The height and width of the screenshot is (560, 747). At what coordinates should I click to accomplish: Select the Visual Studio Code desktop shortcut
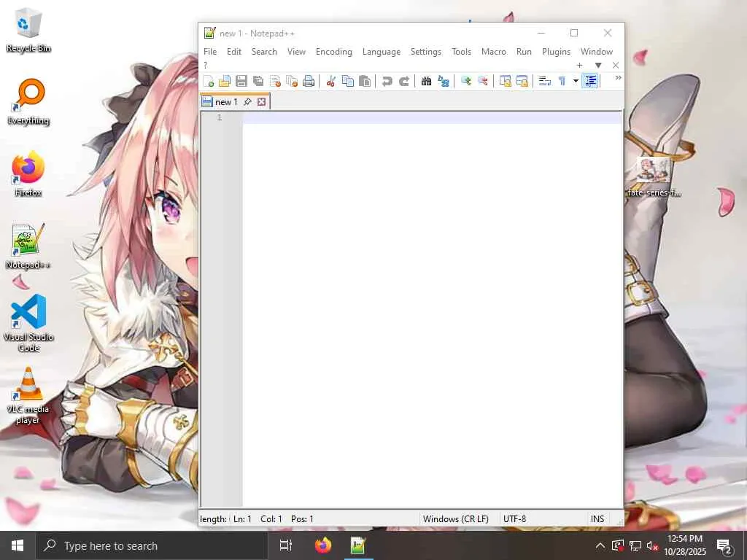[x=28, y=323]
